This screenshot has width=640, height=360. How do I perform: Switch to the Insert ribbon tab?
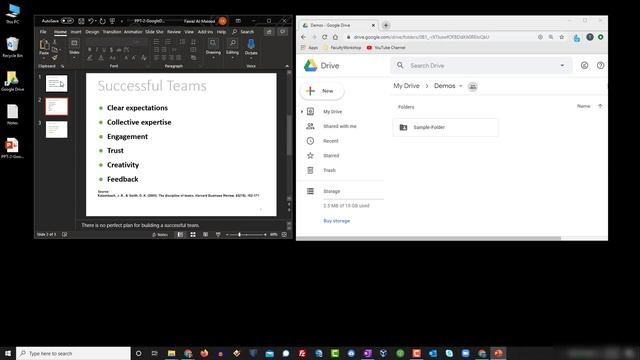pyautogui.click(x=76, y=32)
